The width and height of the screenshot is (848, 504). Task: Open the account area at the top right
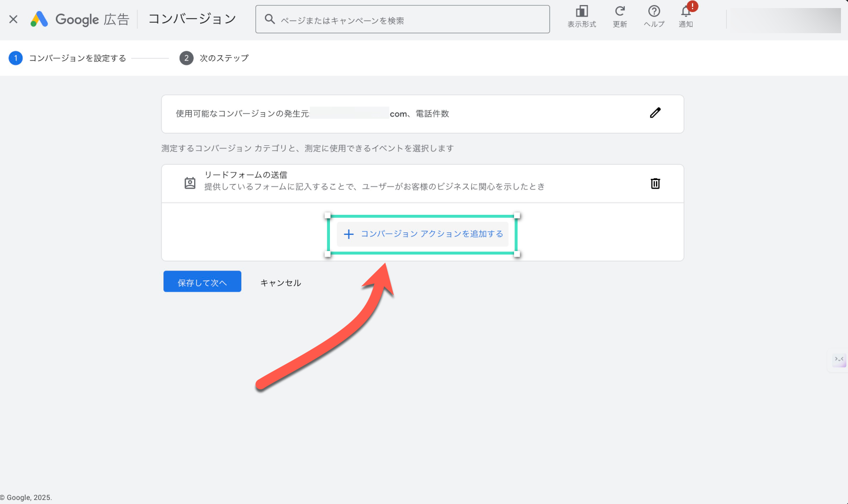(x=784, y=20)
